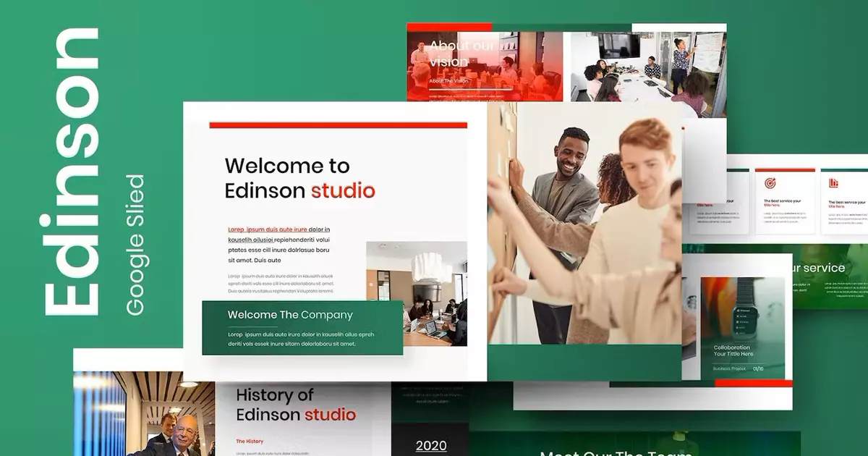The image size is (868, 456).
Task: Select the photo of suited men shaking hands
Action: coord(145,413)
